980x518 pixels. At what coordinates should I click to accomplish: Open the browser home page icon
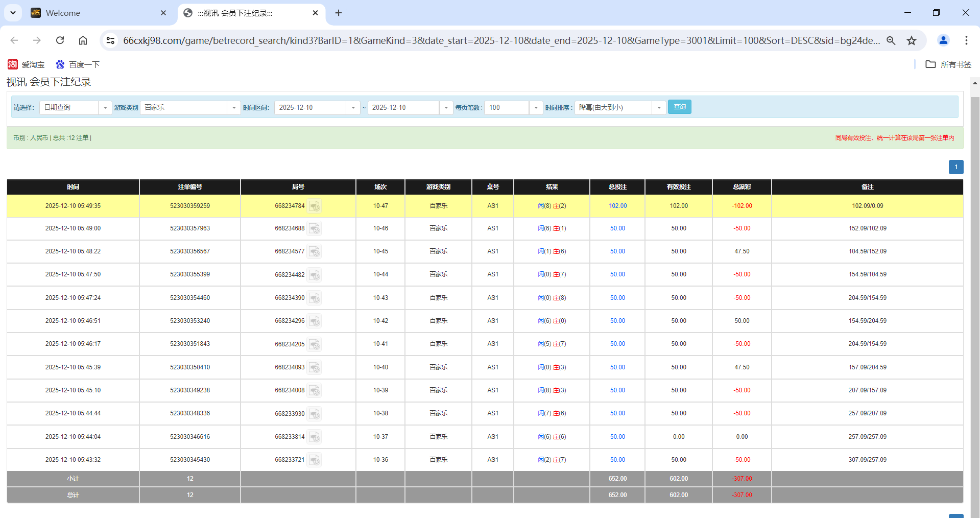point(83,40)
